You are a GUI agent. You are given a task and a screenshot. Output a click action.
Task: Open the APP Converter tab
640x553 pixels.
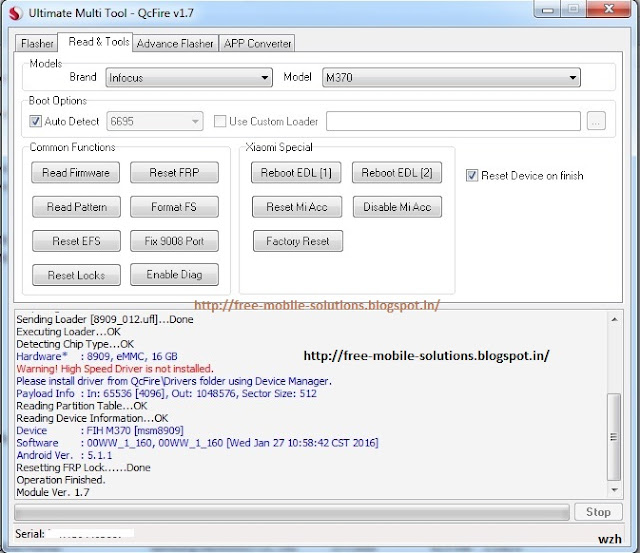257,43
